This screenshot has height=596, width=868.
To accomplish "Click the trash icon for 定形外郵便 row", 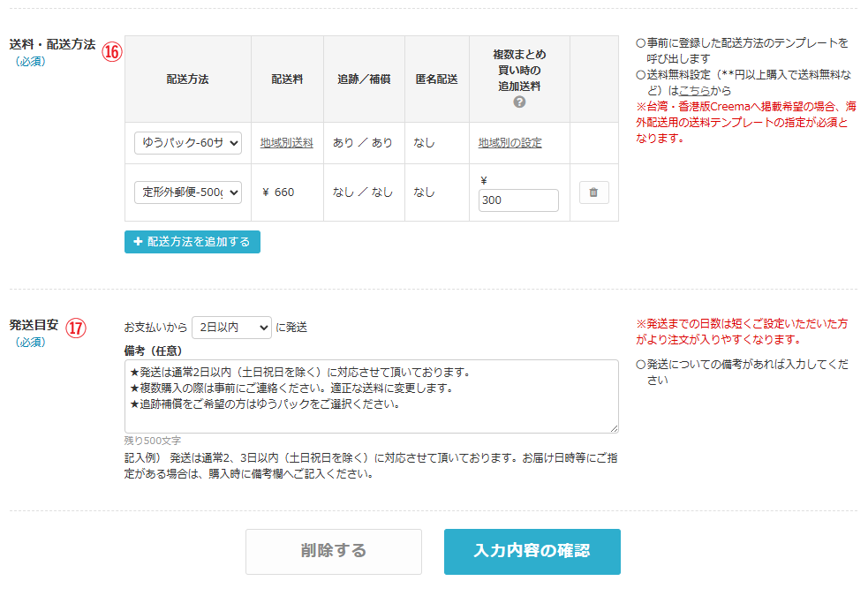I will [593, 192].
